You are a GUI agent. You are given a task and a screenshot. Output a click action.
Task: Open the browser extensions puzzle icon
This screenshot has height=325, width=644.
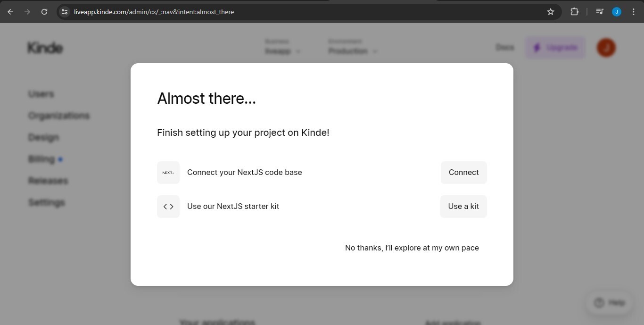(574, 12)
